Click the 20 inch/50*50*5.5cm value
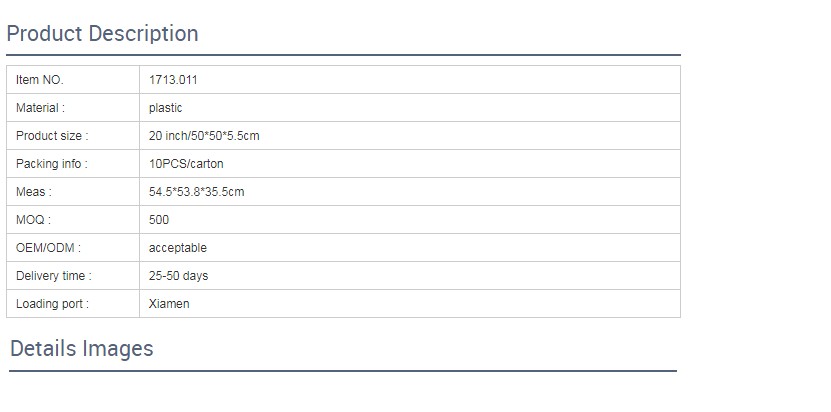Screen dimensions: 831x412 204,136
